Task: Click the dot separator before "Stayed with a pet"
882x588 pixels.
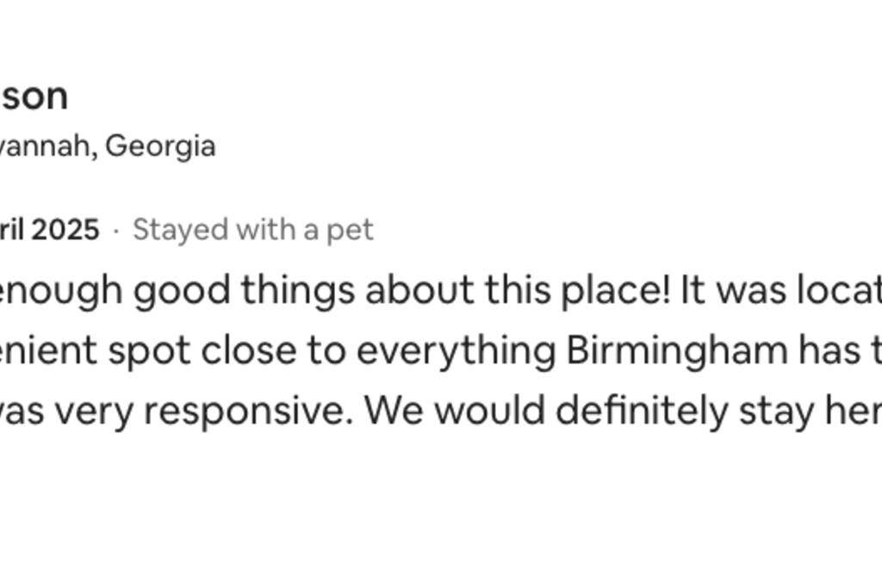Action: coord(116,231)
